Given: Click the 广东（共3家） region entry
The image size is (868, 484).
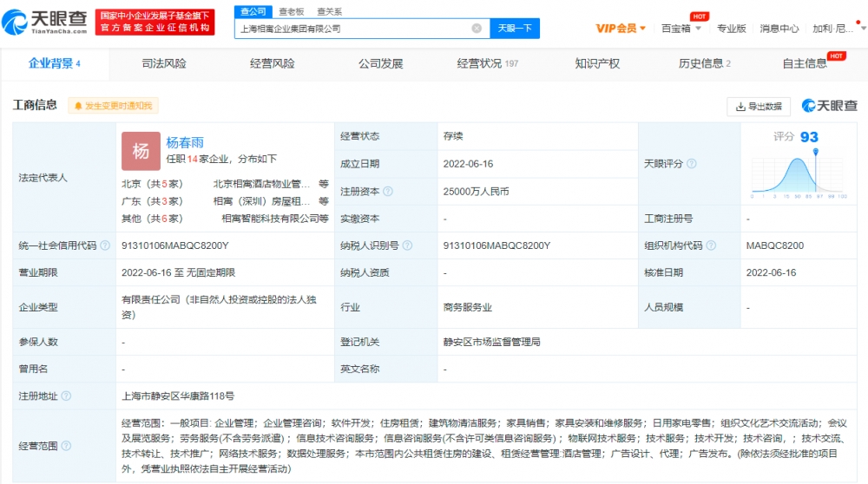Looking at the screenshot, I should pyautogui.click(x=152, y=201).
